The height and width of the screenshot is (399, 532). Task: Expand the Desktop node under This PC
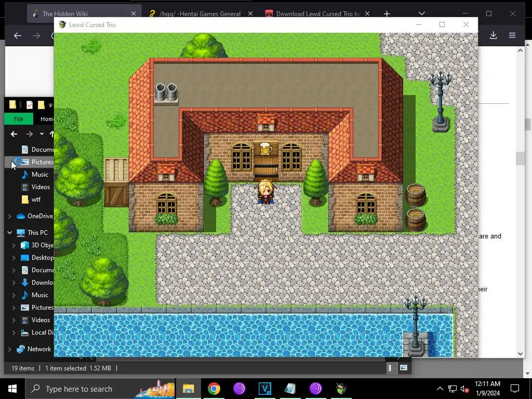[14, 258]
